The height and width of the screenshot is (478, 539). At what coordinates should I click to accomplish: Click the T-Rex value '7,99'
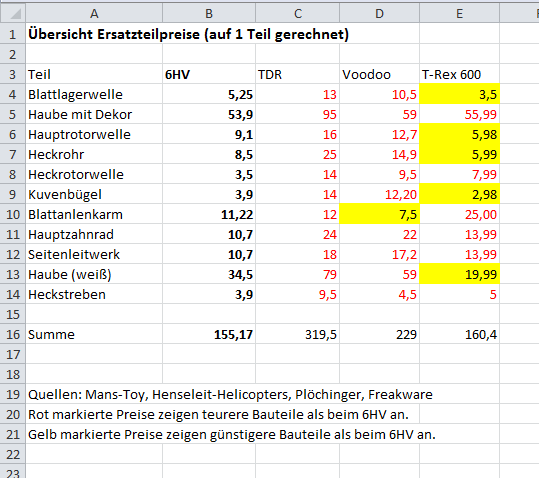pos(459,174)
